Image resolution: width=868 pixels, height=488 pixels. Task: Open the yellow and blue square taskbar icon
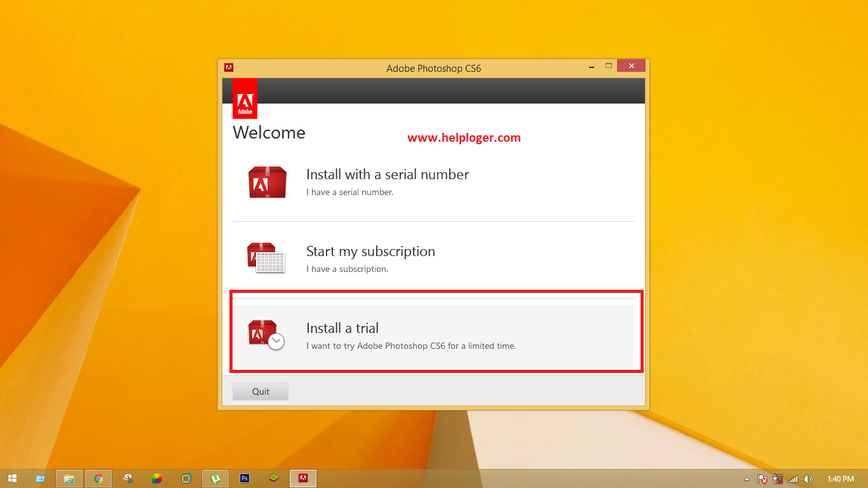(x=186, y=478)
